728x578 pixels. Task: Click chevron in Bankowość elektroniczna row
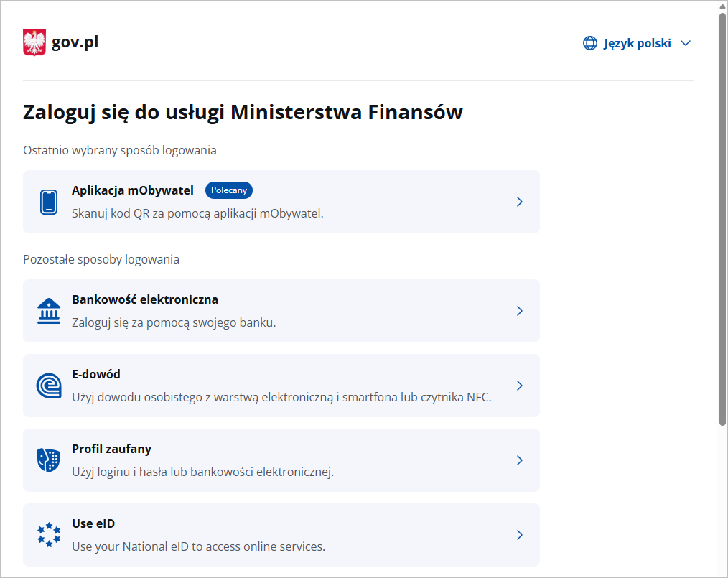click(x=520, y=311)
